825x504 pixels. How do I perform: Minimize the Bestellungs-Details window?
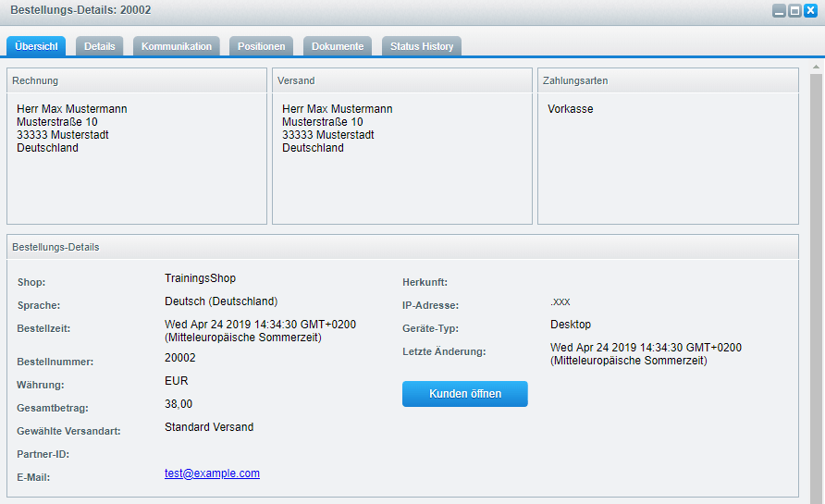pyautogui.click(x=779, y=10)
